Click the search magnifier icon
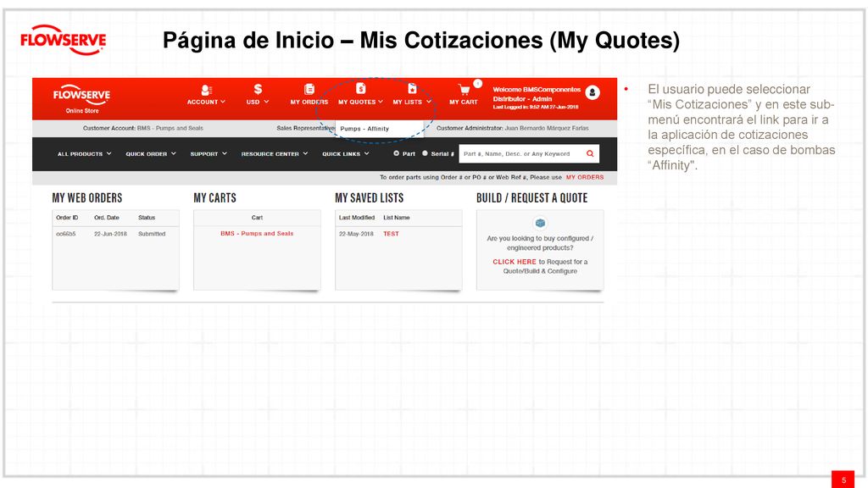Image resolution: width=868 pixels, height=488 pixels. [590, 154]
